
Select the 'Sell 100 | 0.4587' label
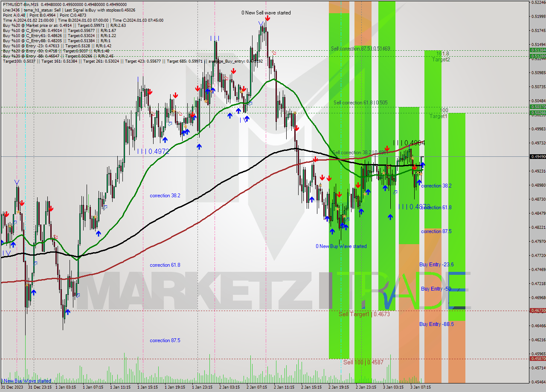point(363,362)
